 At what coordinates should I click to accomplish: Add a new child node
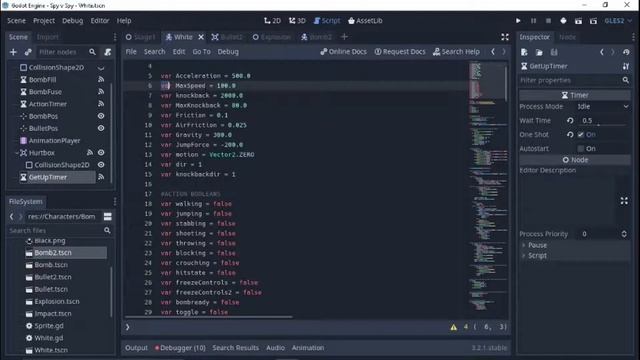point(13,52)
